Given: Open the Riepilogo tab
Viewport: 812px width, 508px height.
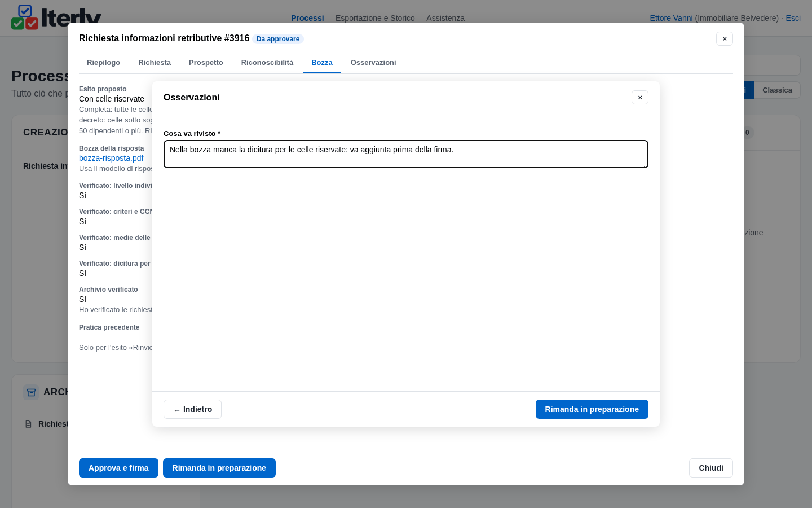Looking at the screenshot, I should click(x=103, y=63).
